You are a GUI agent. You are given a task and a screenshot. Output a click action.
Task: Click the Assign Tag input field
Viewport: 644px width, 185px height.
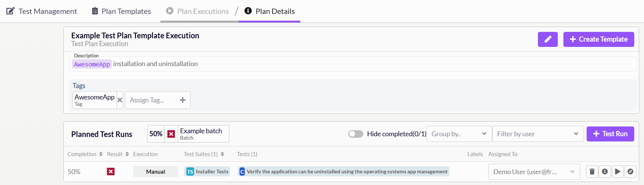150,100
